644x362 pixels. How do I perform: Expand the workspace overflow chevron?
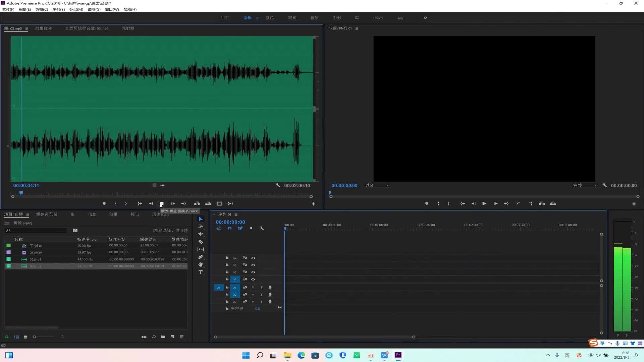coord(425,18)
